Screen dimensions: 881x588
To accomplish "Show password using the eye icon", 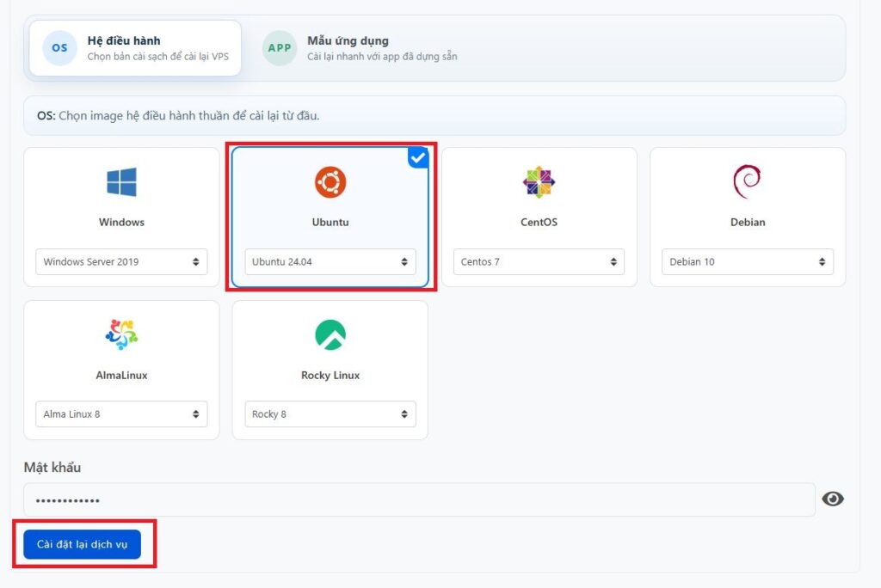I will coord(833,499).
